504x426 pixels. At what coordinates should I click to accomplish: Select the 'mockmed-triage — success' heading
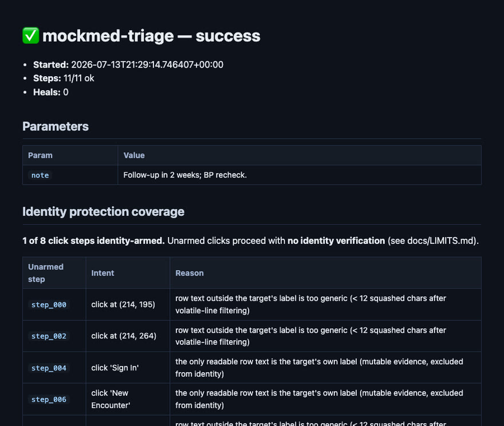point(151,35)
